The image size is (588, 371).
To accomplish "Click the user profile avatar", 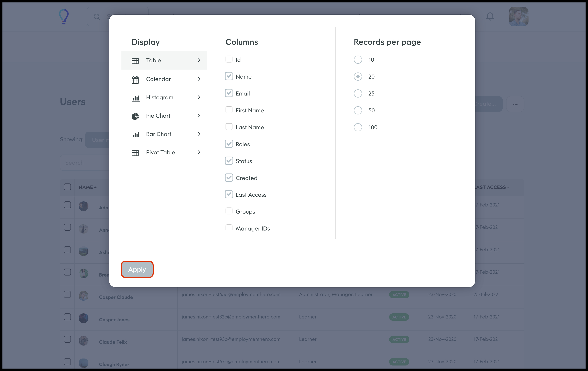I will 518,16.
